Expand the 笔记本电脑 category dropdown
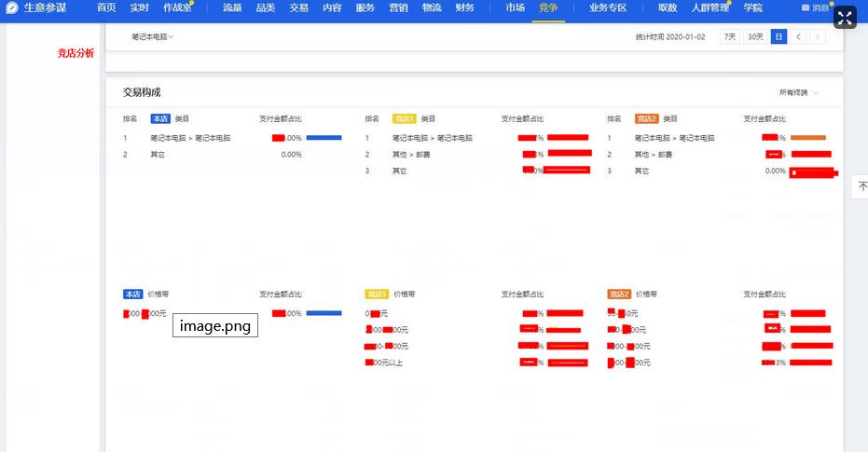 coord(152,36)
